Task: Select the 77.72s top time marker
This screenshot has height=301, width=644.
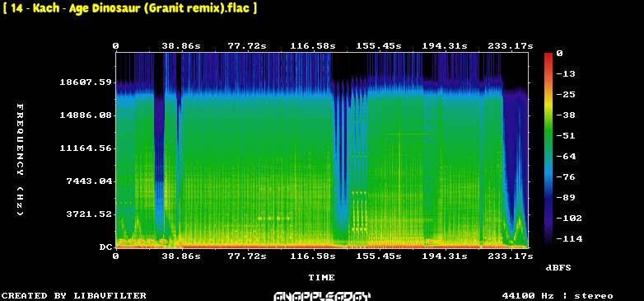Action: point(247,46)
